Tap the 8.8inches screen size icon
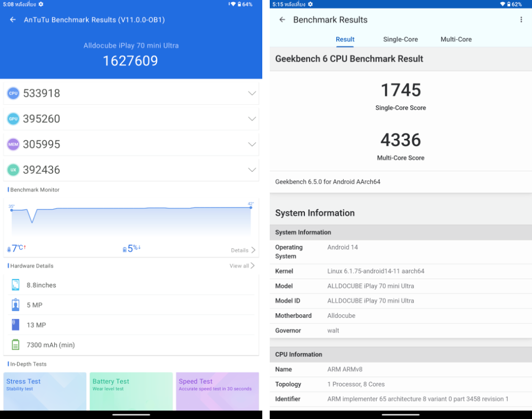The height and width of the screenshot is (419, 532). (15, 285)
